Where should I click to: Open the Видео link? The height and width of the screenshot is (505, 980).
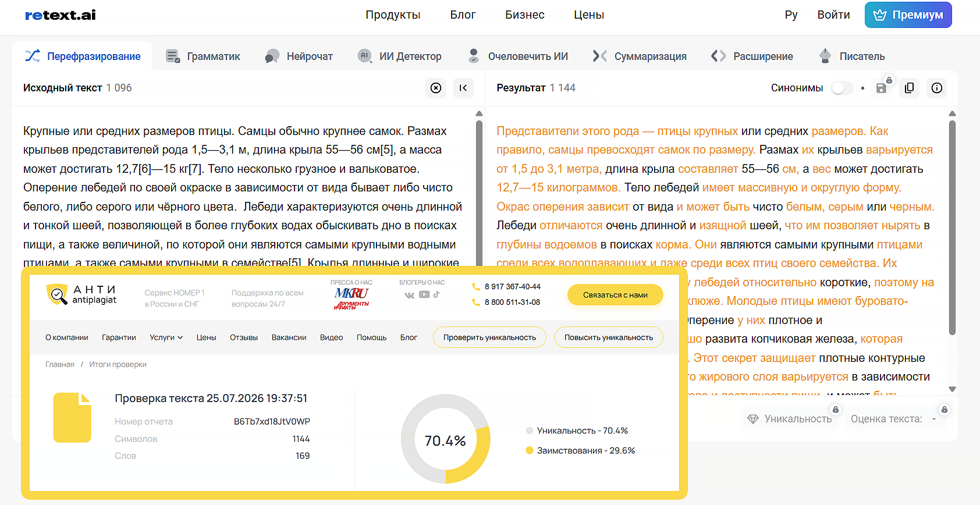click(x=331, y=337)
